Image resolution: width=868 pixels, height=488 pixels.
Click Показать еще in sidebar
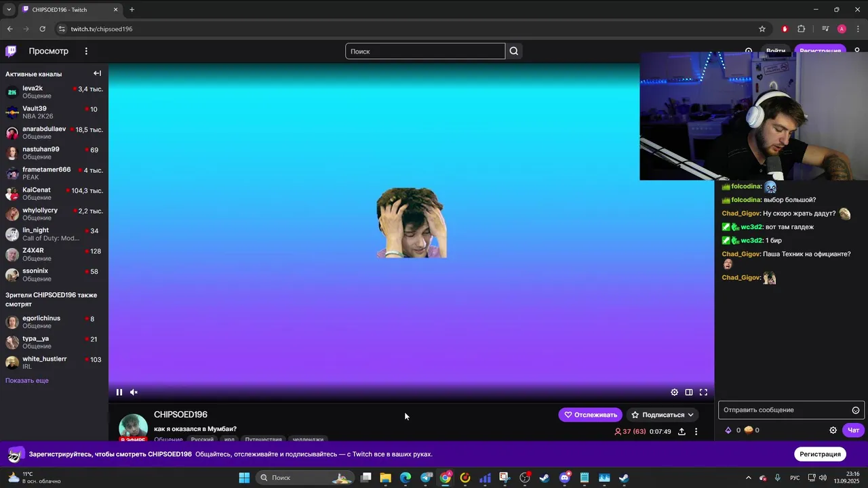(27, 380)
